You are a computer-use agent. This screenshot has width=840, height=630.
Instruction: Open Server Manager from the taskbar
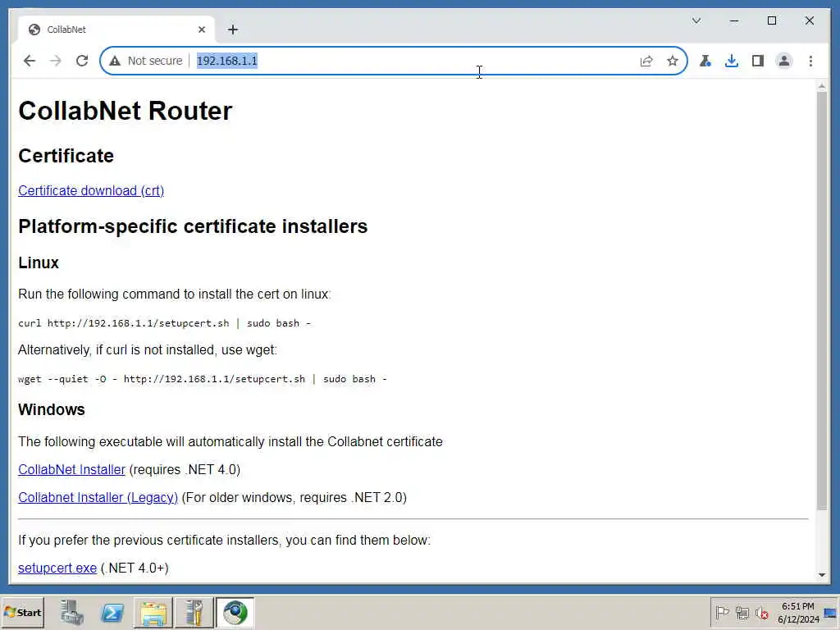tap(72, 612)
